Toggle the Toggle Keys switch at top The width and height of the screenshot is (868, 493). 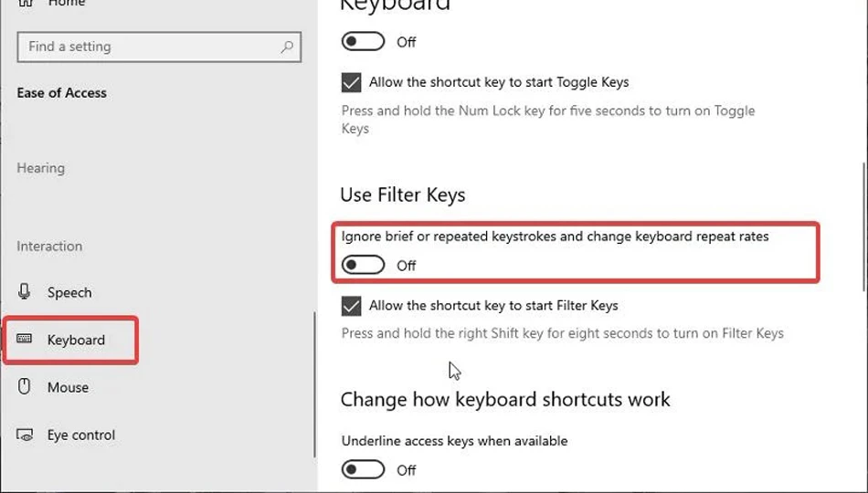pos(363,41)
